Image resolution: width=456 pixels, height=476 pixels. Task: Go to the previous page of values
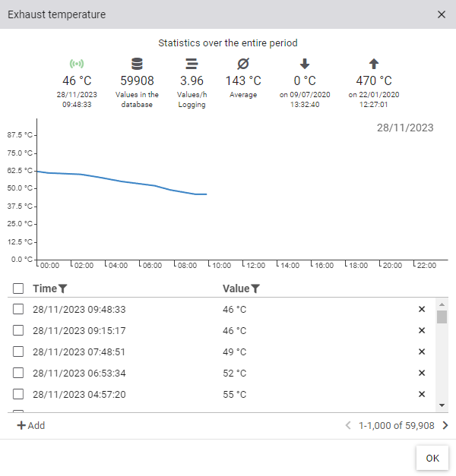(x=348, y=425)
